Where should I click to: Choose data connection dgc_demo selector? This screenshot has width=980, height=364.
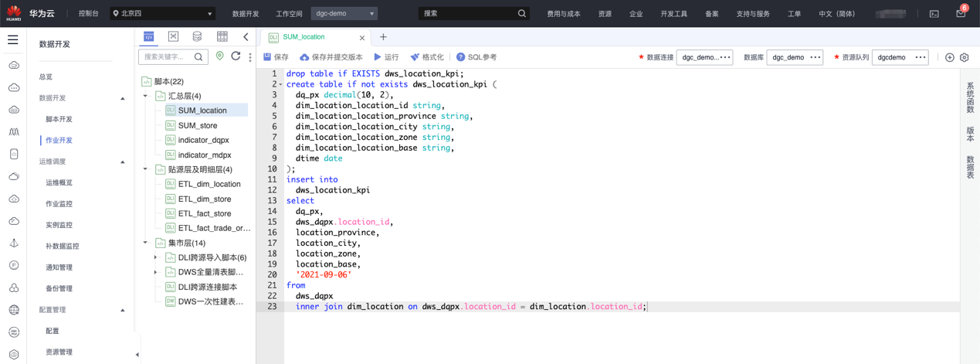point(704,57)
